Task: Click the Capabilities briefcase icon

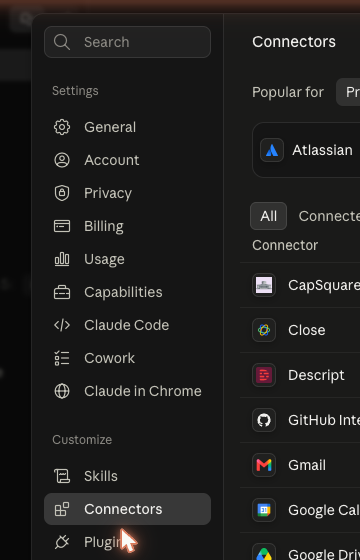Action: [x=62, y=292]
